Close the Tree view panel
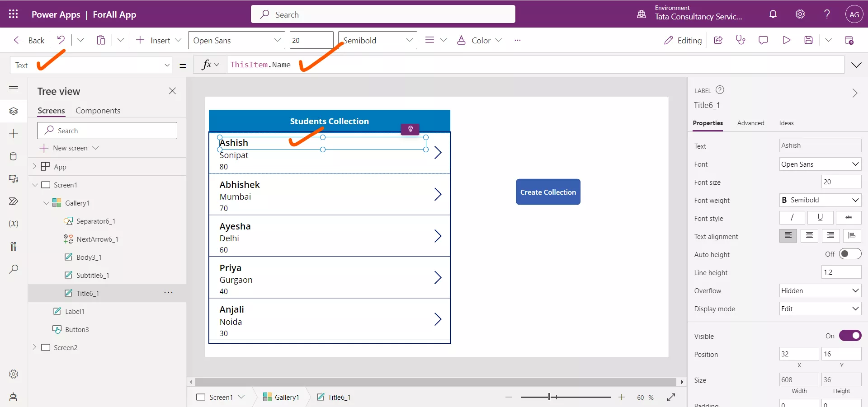The width and height of the screenshot is (868, 407). tap(172, 91)
